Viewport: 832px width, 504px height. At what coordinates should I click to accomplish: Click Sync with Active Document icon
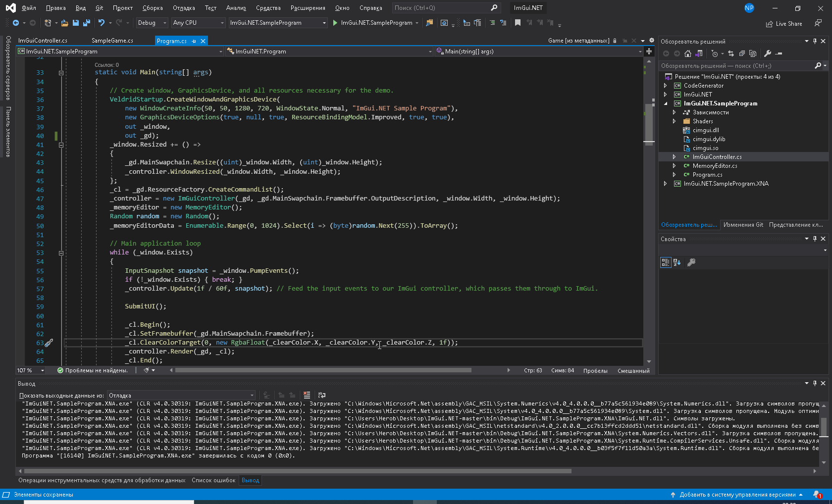click(x=730, y=53)
